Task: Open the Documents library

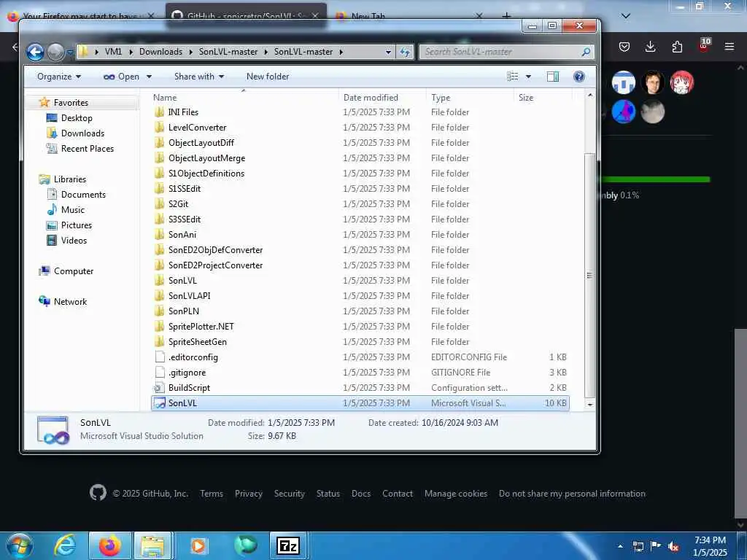Action: [83, 194]
